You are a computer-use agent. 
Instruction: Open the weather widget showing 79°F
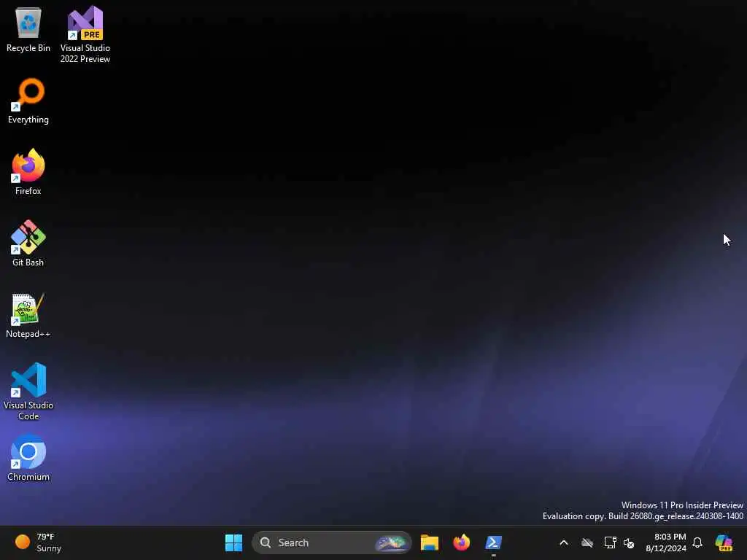point(38,542)
